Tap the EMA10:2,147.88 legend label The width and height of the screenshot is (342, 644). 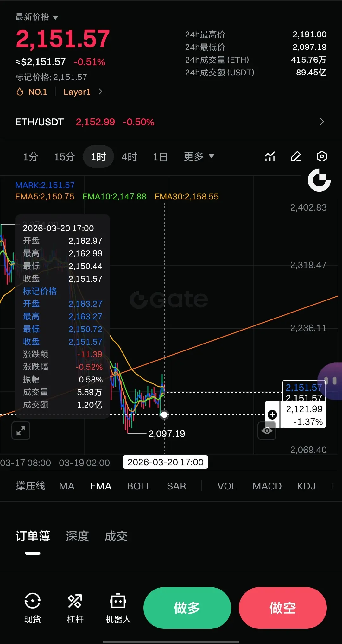pyautogui.click(x=114, y=197)
